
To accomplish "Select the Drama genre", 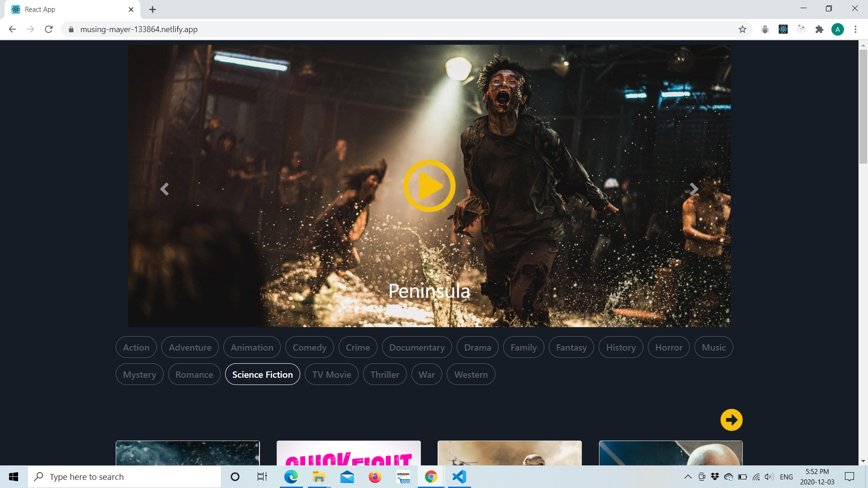I will tap(477, 347).
